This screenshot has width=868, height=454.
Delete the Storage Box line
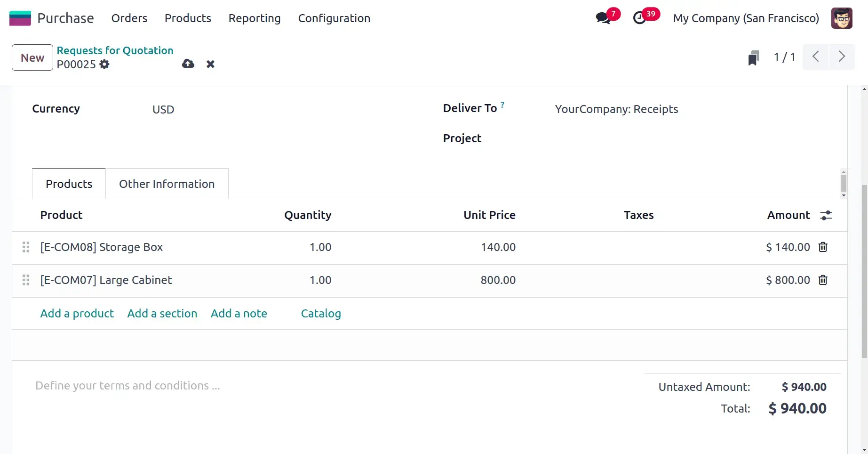tap(823, 247)
